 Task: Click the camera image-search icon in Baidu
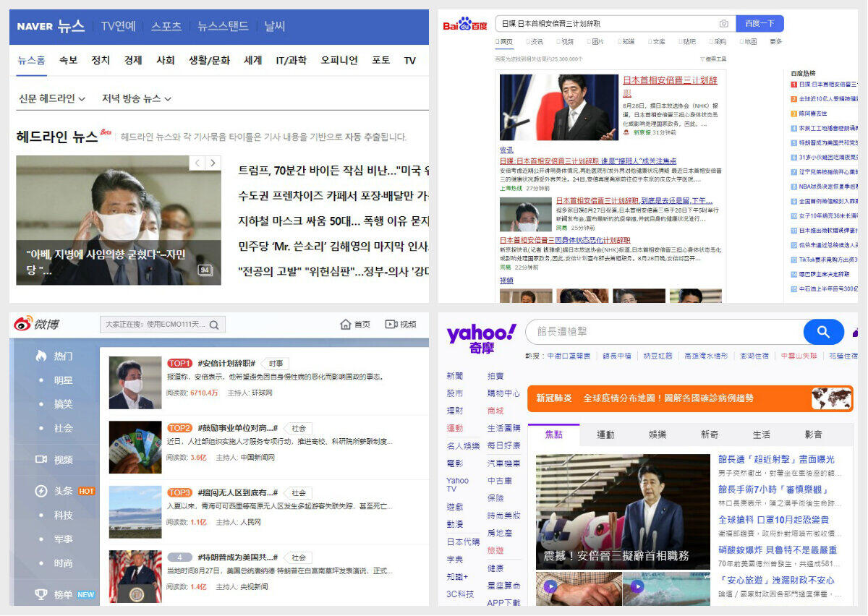[723, 24]
